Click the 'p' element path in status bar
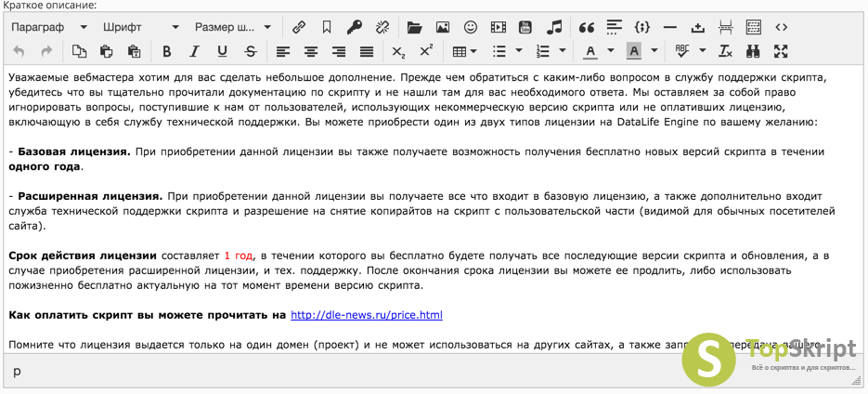 [x=17, y=372]
